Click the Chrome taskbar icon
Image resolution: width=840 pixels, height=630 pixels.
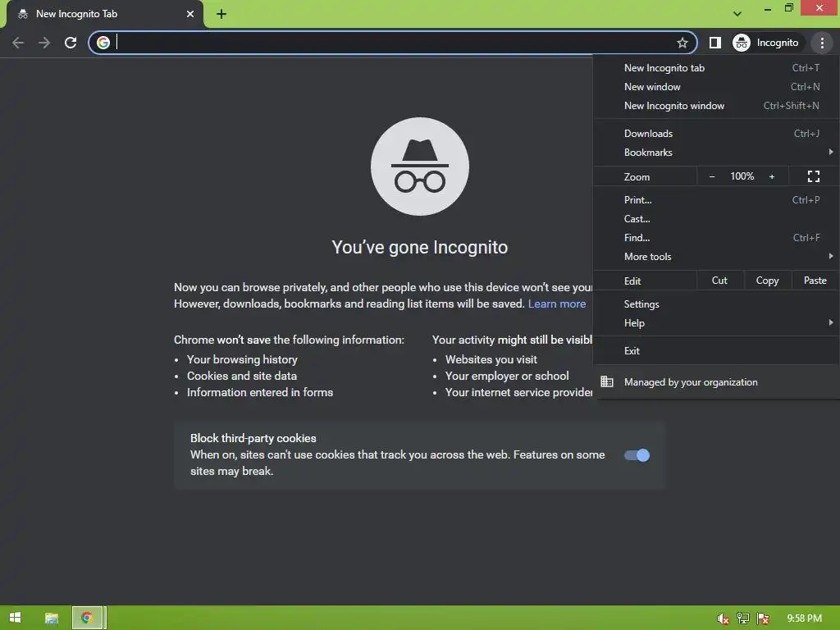coord(87,618)
